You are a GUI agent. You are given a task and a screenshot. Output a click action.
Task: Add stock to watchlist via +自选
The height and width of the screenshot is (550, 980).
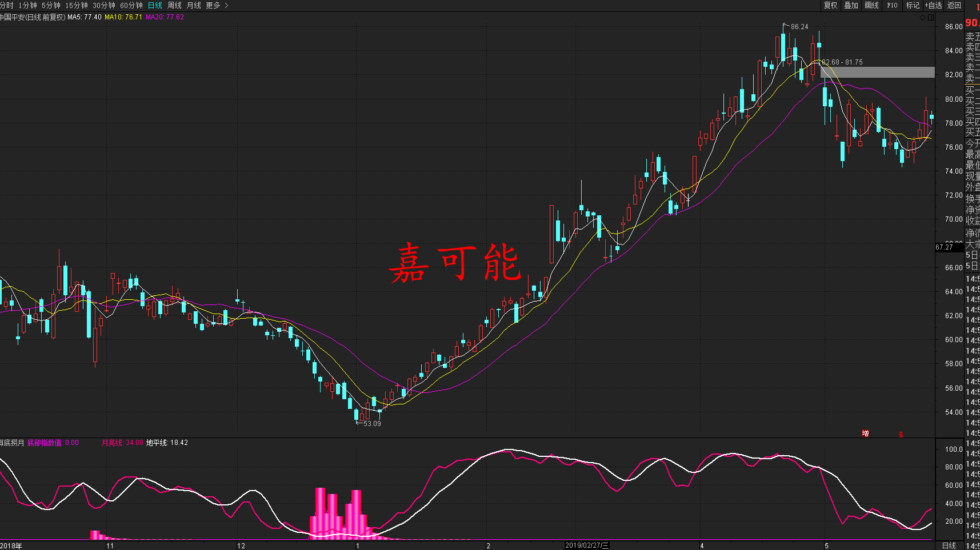[934, 5]
